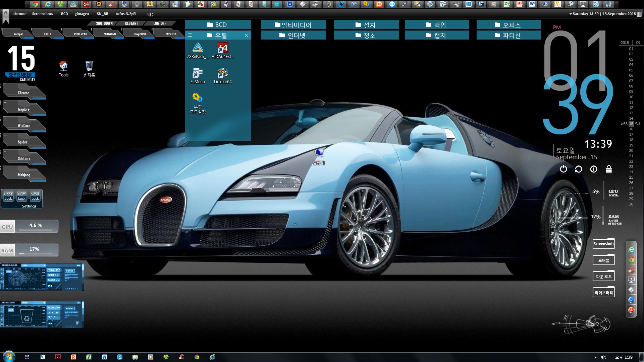Open the 부팅 모드설정 shortcut
Image resolution: width=644 pixels, height=362 pixels.
pos(198,104)
